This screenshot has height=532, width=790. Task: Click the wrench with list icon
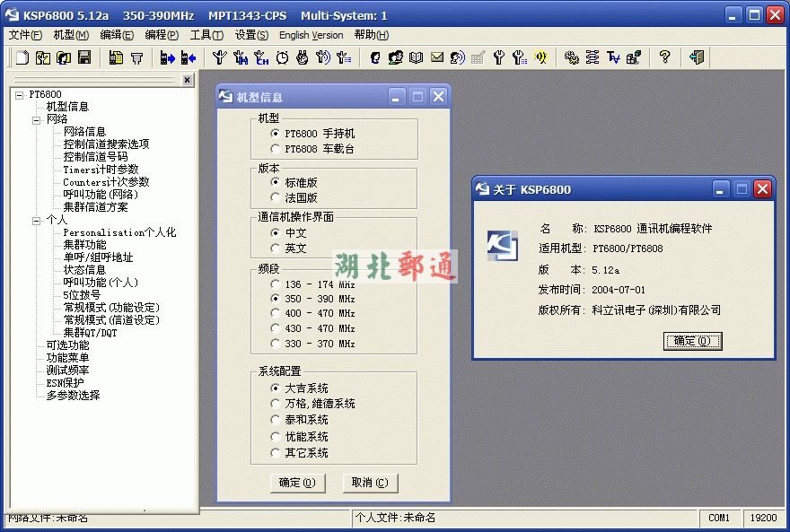(520, 57)
